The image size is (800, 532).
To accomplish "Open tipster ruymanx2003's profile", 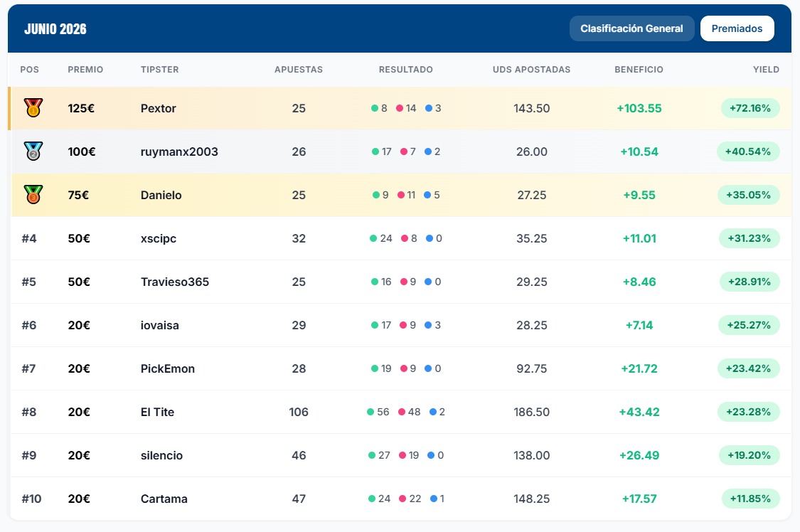I will tap(179, 151).
